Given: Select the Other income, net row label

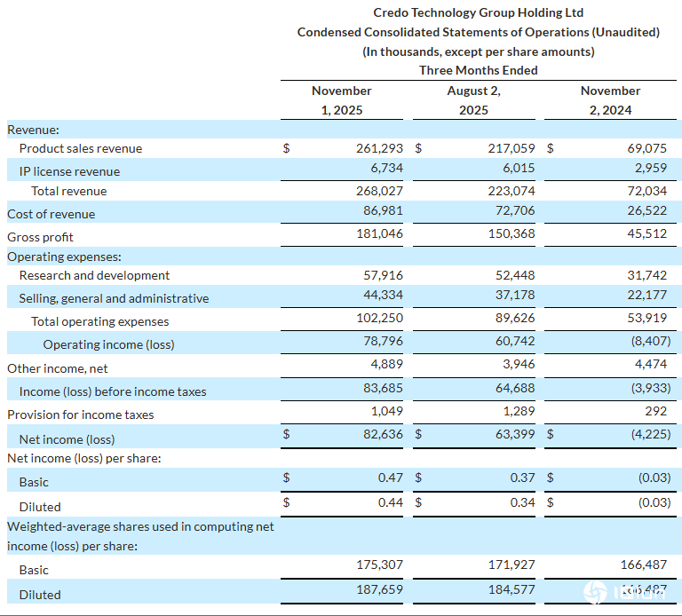Looking at the screenshot, I should coord(58,367).
